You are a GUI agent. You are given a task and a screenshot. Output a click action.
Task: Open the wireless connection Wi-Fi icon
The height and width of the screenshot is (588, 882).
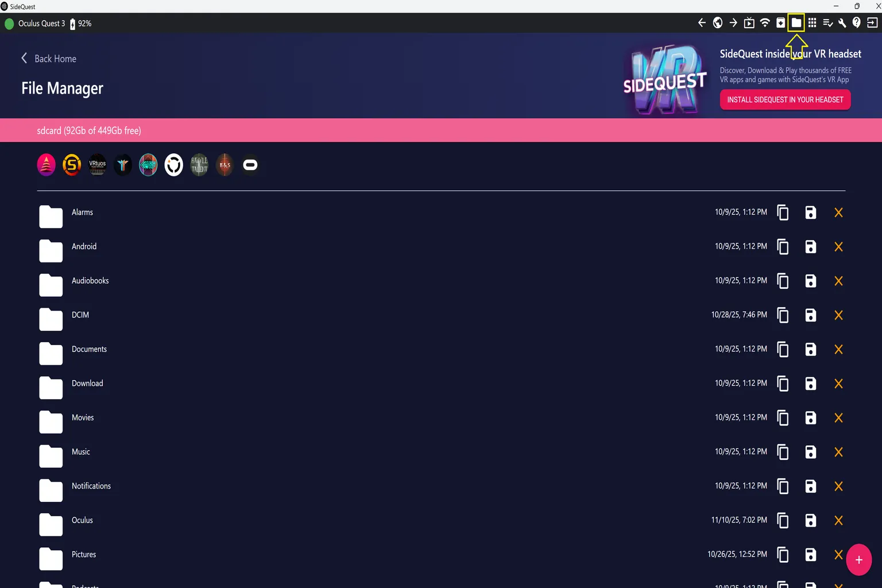[x=765, y=23]
